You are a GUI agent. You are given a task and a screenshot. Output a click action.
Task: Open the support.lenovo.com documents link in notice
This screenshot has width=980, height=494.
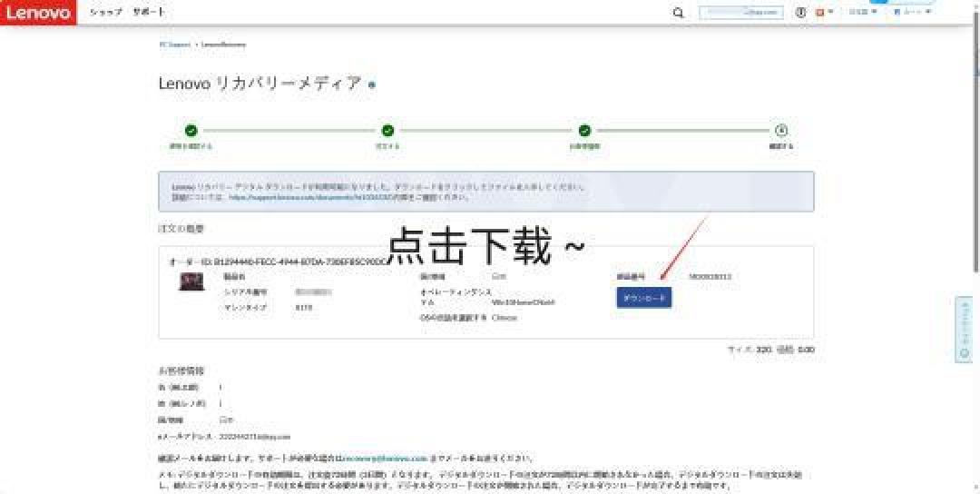(310, 197)
